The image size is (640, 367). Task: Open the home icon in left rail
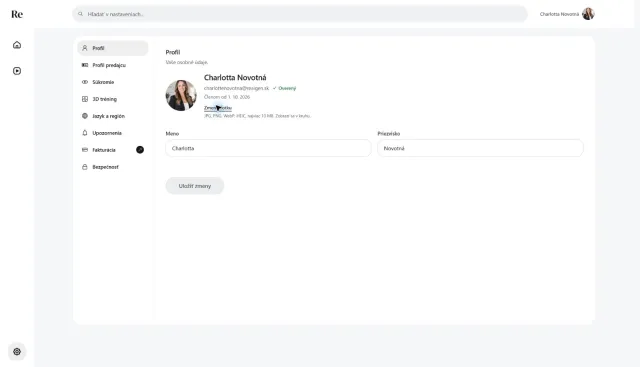click(x=17, y=45)
